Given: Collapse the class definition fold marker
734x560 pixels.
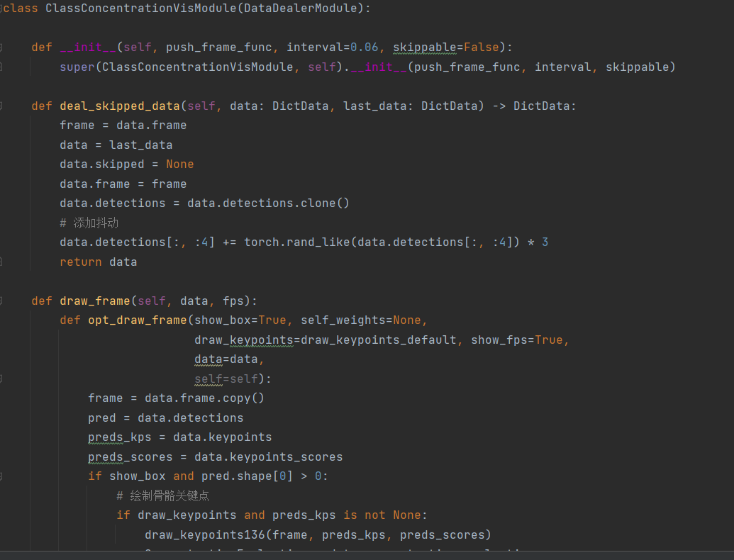Looking at the screenshot, I should tap(1, 9).
